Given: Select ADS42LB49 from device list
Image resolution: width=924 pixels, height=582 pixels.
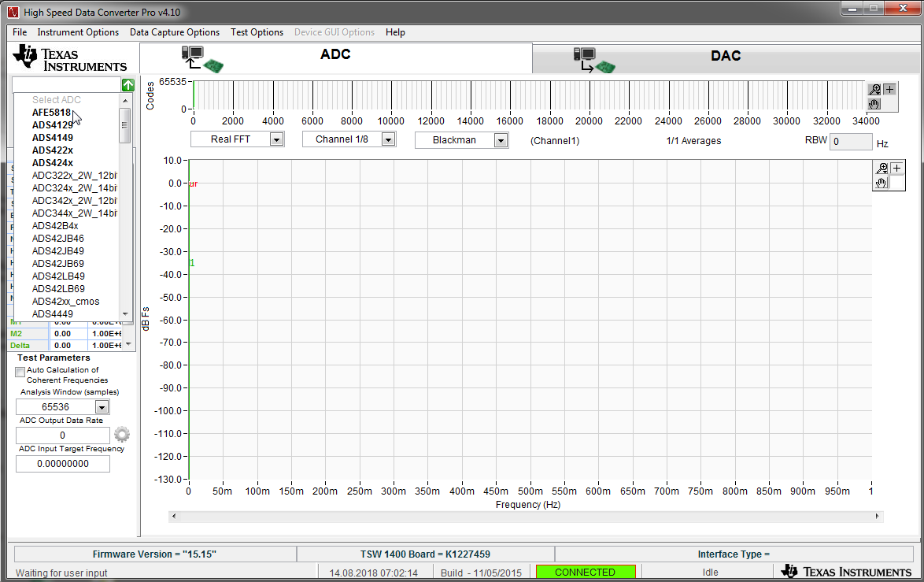Looking at the screenshot, I should pyautogui.click(x=57, y=276).
